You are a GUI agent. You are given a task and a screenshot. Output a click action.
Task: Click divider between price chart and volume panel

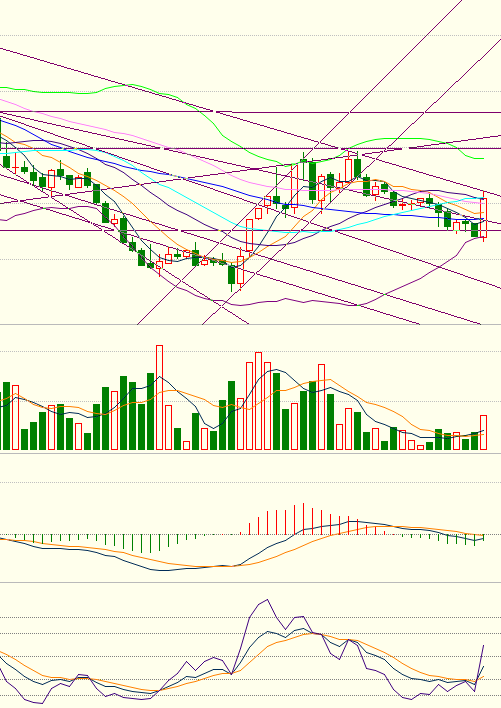point(250,324)
